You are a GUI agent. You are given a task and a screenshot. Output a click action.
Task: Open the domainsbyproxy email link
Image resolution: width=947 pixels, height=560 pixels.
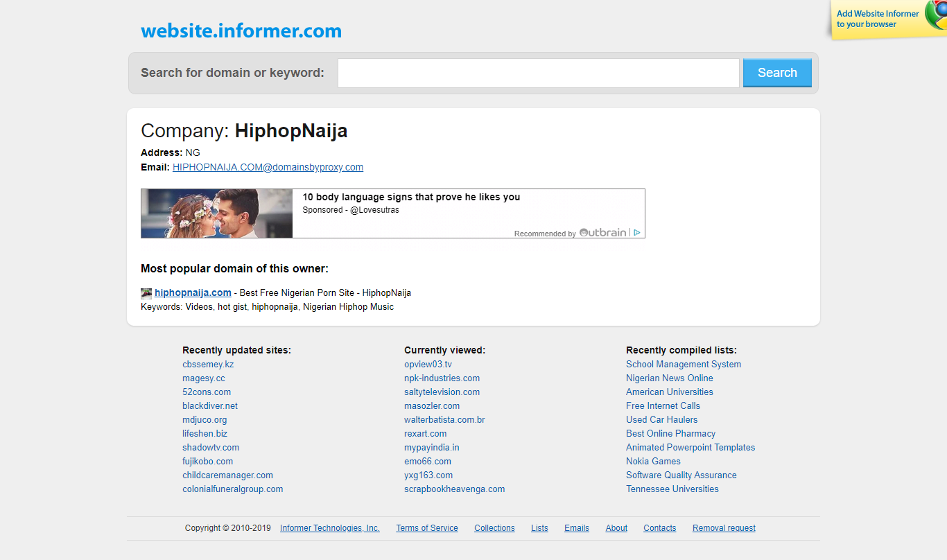tap(268, 167)
